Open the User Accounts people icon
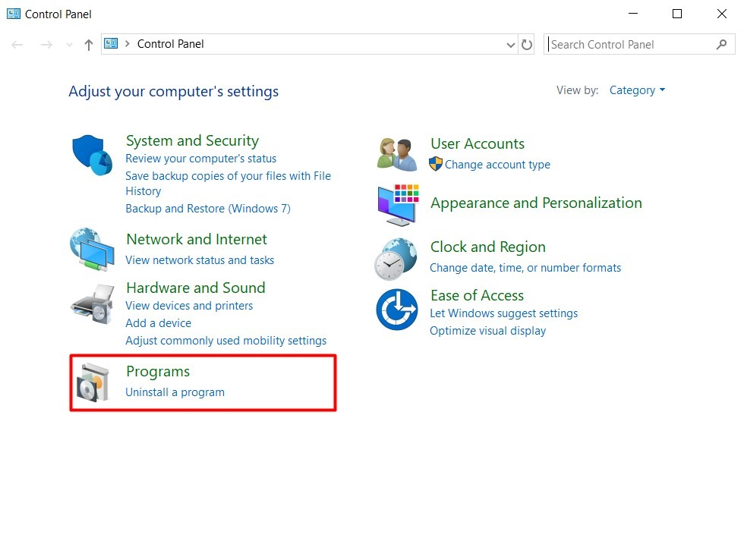 click(398, 155)
